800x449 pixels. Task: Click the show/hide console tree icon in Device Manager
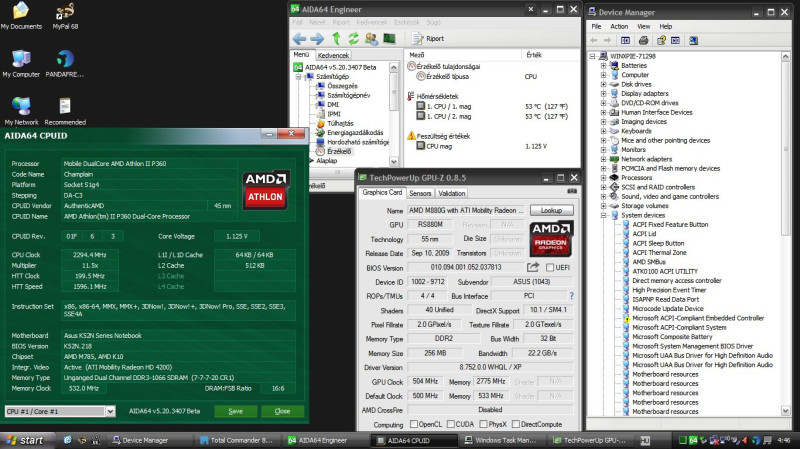tap(626, 40)
